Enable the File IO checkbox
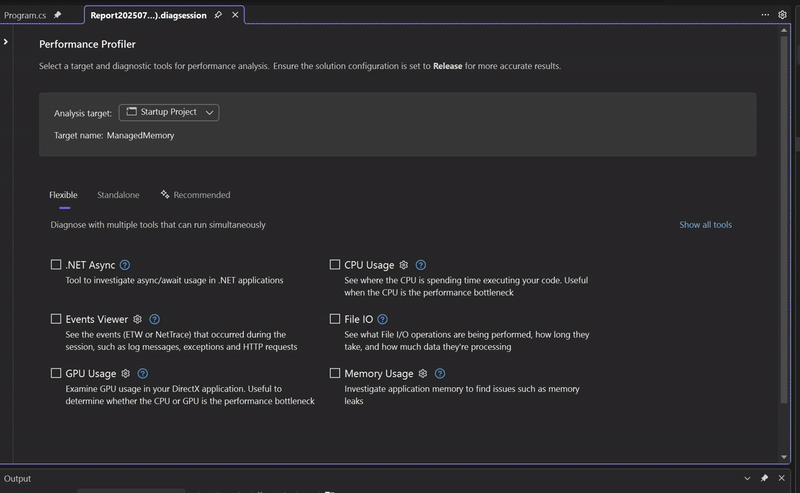Viewport: 800px width, 493px height. point(335,319)
